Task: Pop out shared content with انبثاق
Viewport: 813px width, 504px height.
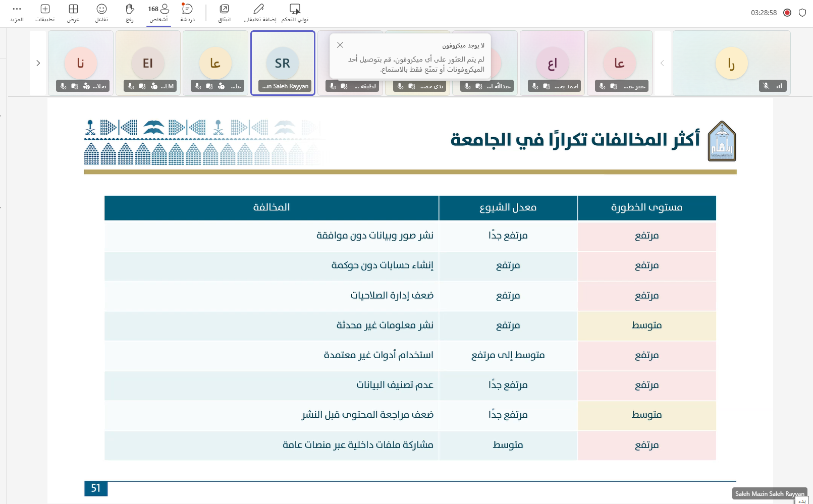Action: (224, 13)
